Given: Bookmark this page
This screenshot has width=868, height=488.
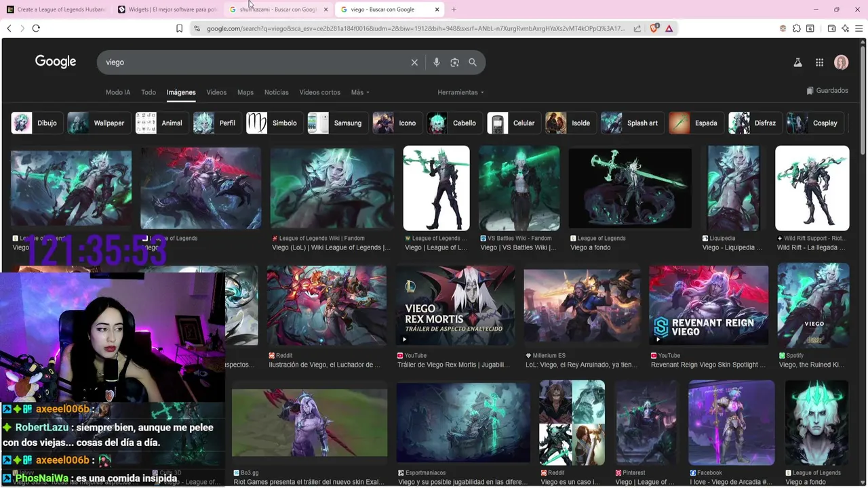Looking at the screenshot, I should tap(179, 28).
